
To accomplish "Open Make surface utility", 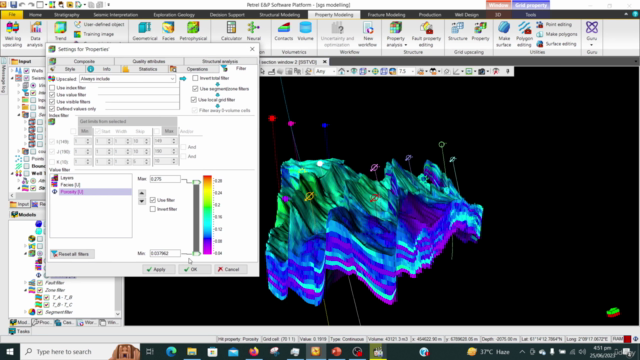I will pos(504,34).
